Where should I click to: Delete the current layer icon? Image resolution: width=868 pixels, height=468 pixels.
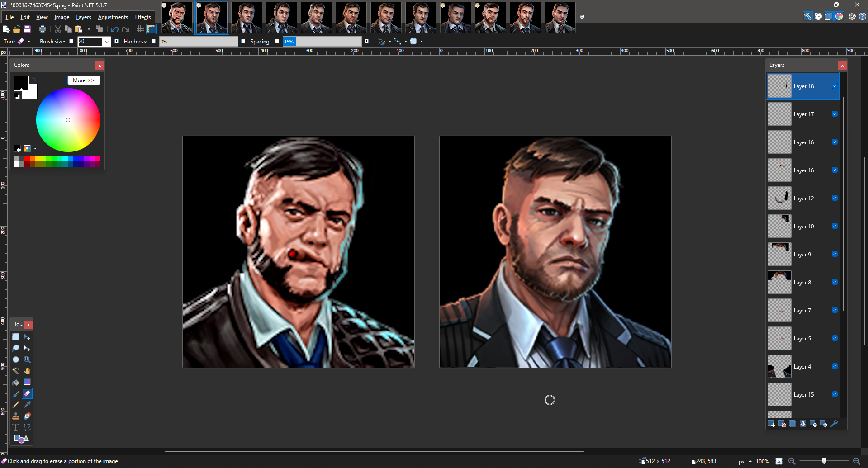782,424
